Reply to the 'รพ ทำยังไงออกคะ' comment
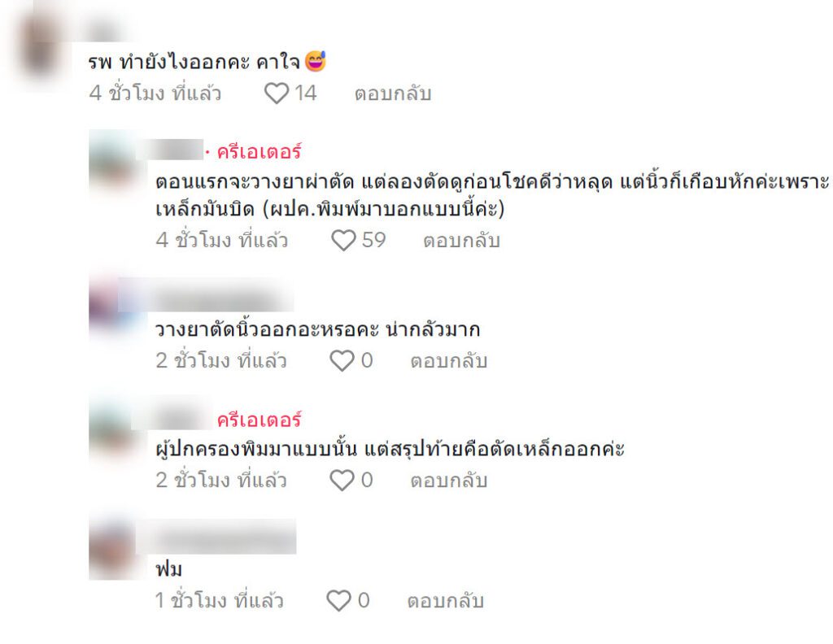This screenshot has height=644, width=833. point(393,94)
